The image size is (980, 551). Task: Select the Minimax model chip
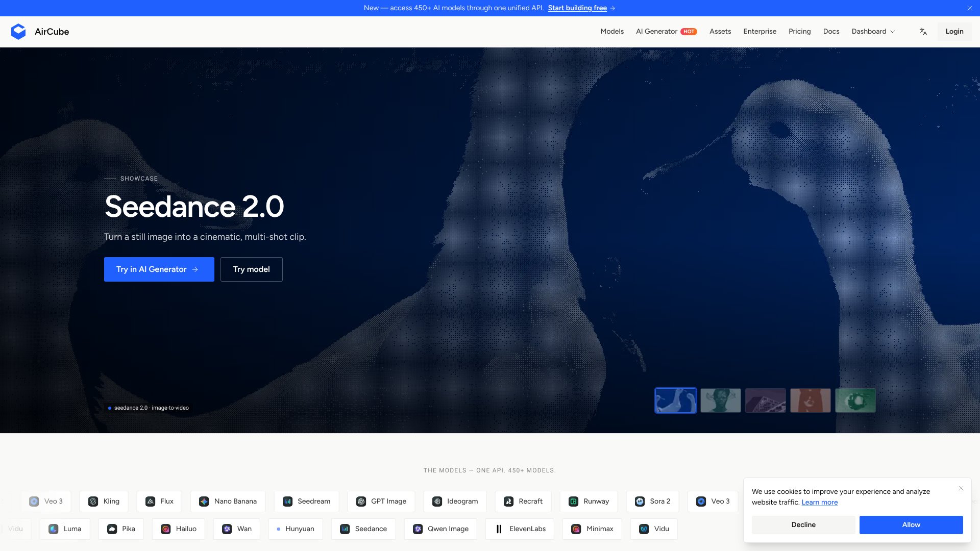point(592,529)
